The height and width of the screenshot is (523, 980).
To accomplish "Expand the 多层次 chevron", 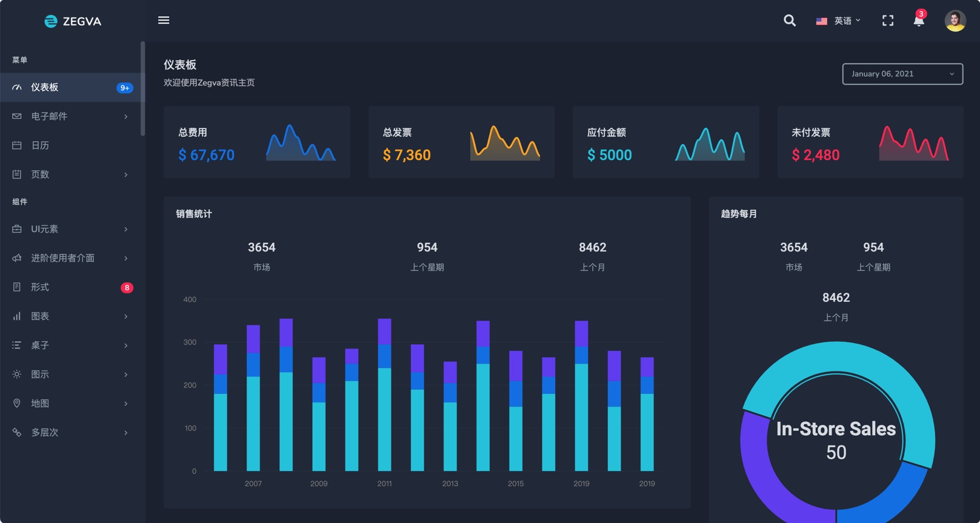I will [126, 433].
